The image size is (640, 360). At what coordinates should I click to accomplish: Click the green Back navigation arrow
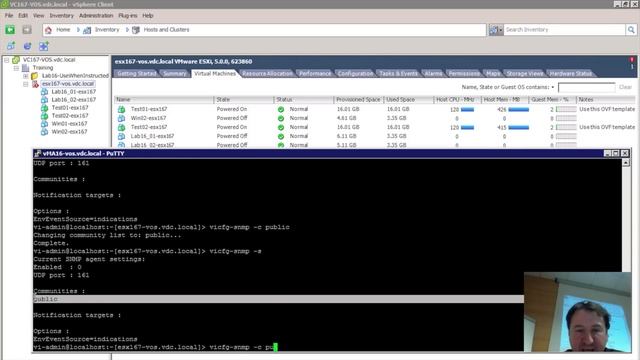(x=10, y=29)
